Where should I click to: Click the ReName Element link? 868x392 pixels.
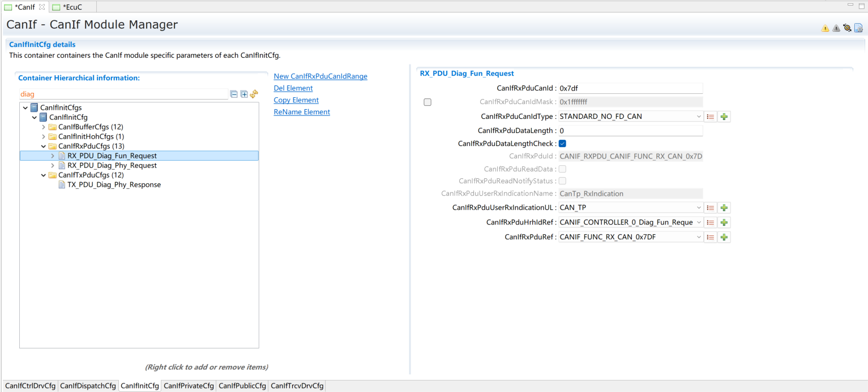[302, 112]
